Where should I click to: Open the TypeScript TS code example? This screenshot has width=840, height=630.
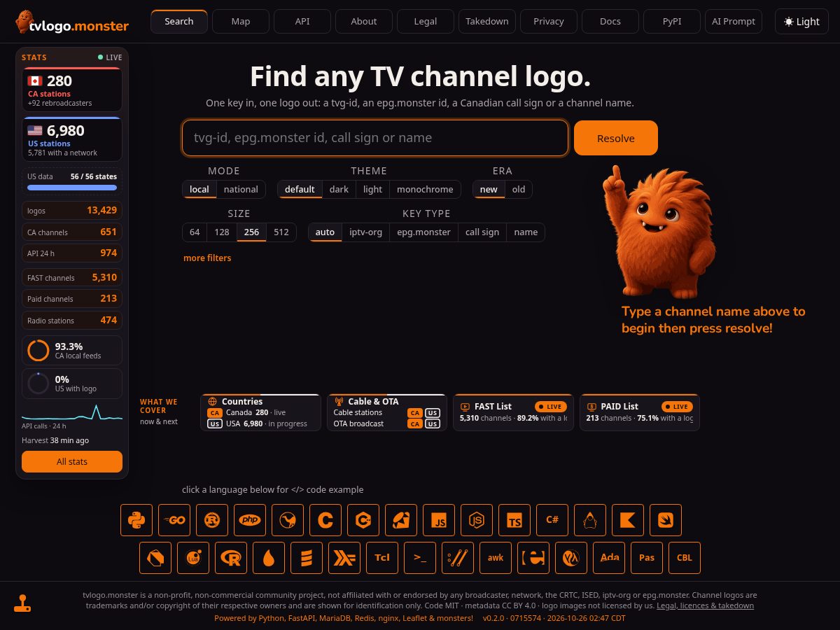click(x=514, y=520)
